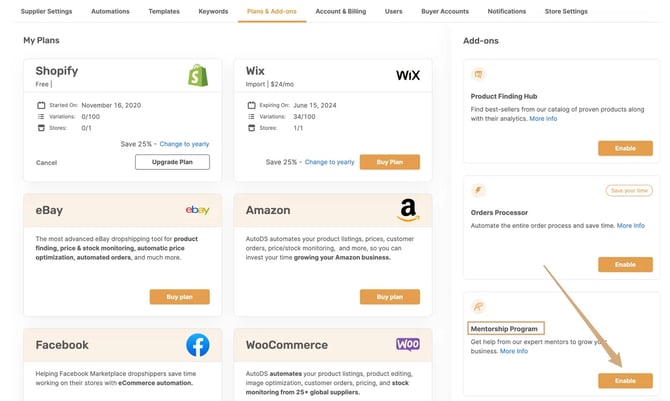Click Buy Plan on the Wix card
Viewport: 670px width, 401px height.
390,162
